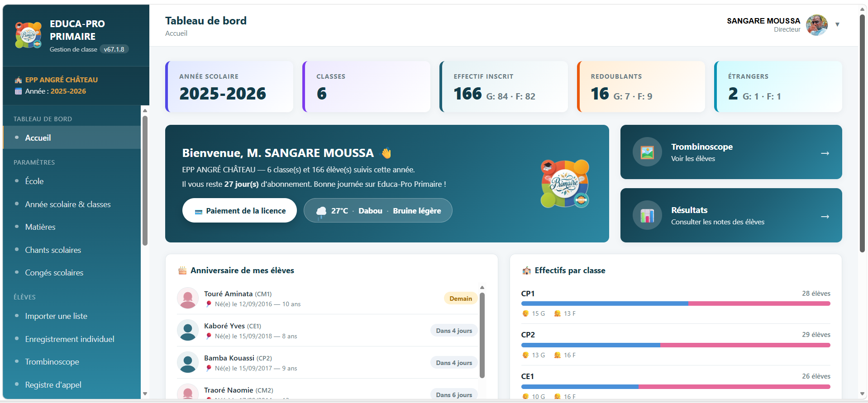Click the Demain badge for Touré Aminata
The image size is (868, 403).
coord(461,299)
